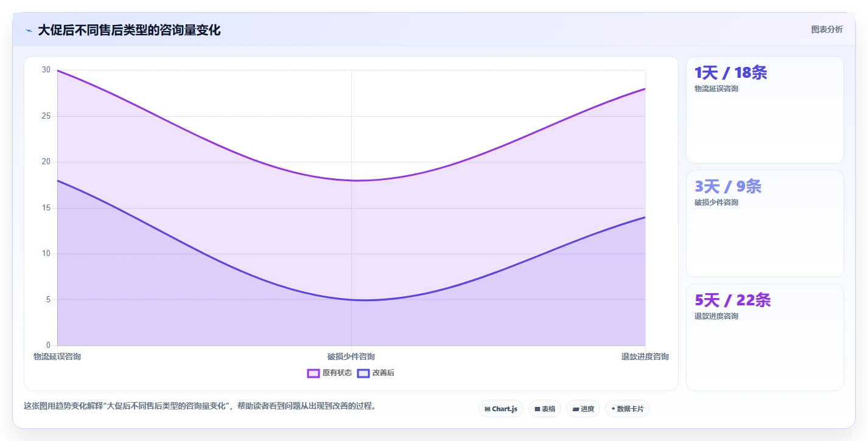Click the y-axis value 5
The width and height of the screenshot is (868, 441).
click(x=49, y=299)
